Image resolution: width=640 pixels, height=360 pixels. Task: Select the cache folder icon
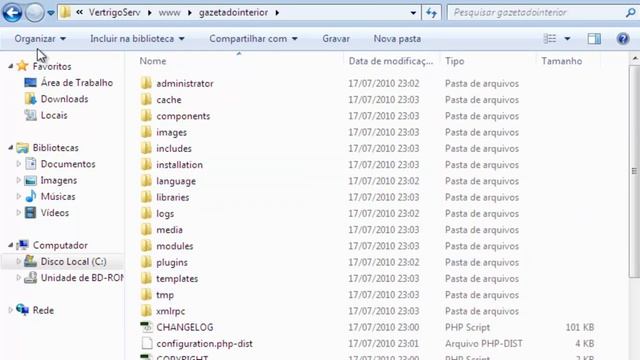click(146, 100)
